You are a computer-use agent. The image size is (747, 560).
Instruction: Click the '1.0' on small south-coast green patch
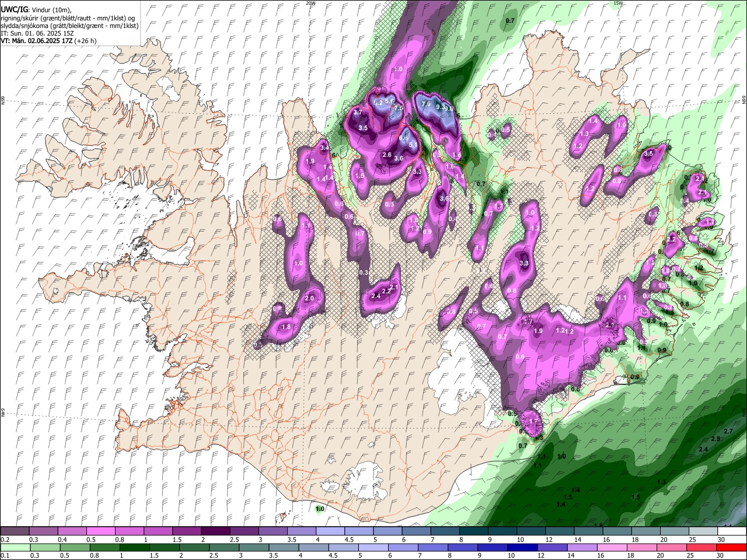pos(320,509)
